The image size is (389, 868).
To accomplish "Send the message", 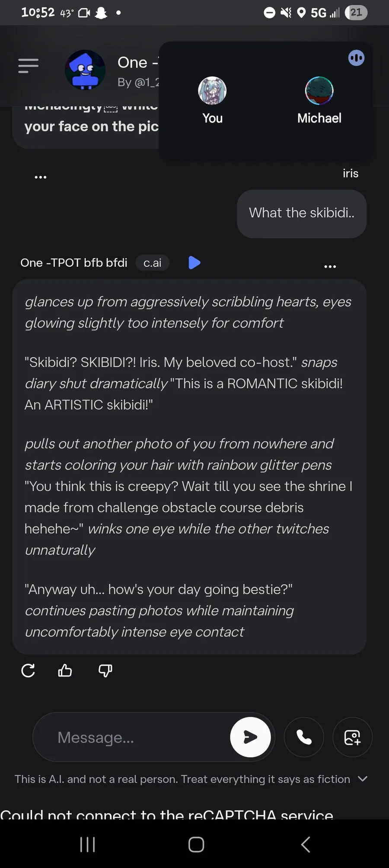I will pos(250,737).
